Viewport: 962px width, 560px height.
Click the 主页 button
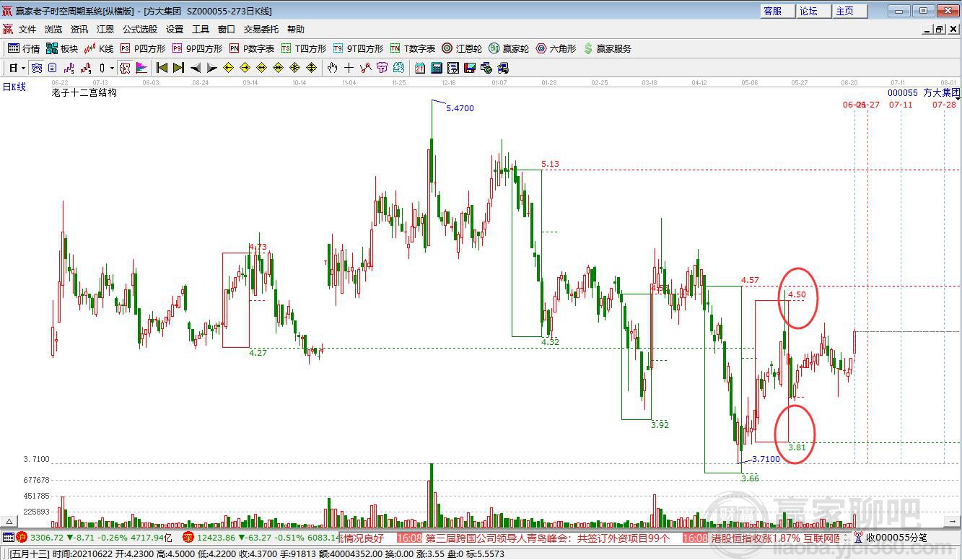[x=849, y=11]
